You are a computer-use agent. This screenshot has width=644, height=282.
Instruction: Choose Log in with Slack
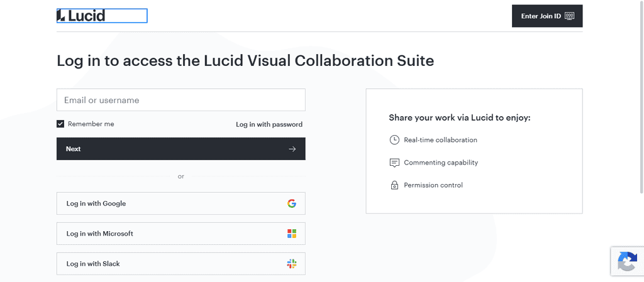[180, 264]
